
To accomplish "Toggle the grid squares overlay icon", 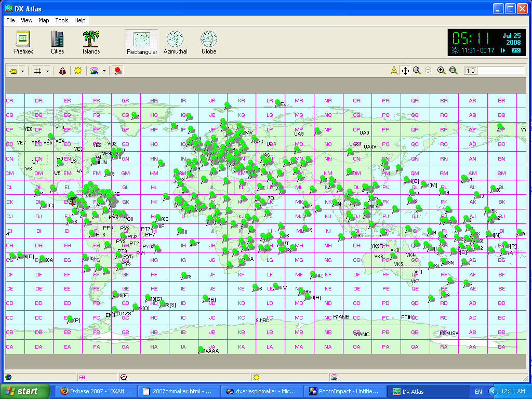I will point(36,70).
